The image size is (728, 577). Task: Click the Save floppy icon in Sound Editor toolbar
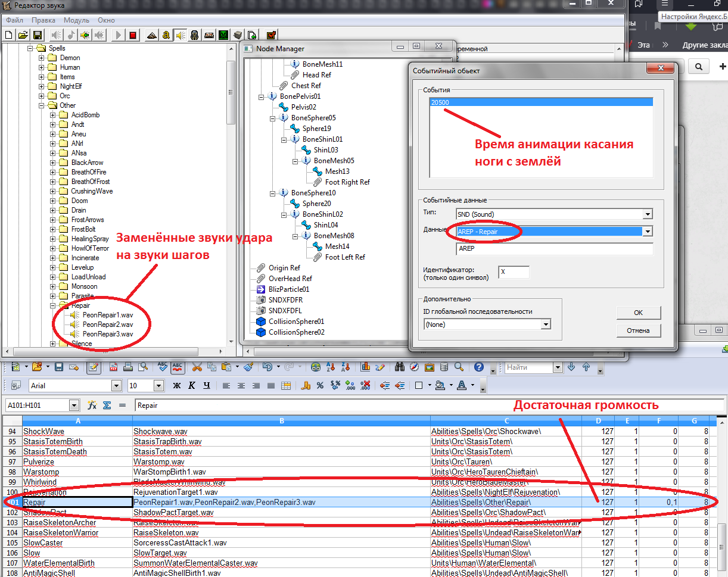click(37, 35)
